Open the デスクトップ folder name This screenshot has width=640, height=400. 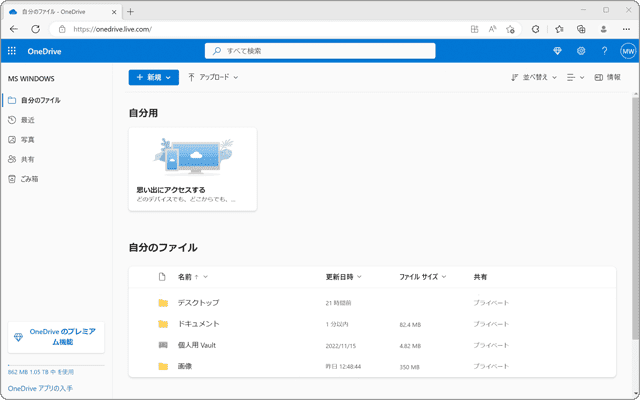(x=198, y=302)
